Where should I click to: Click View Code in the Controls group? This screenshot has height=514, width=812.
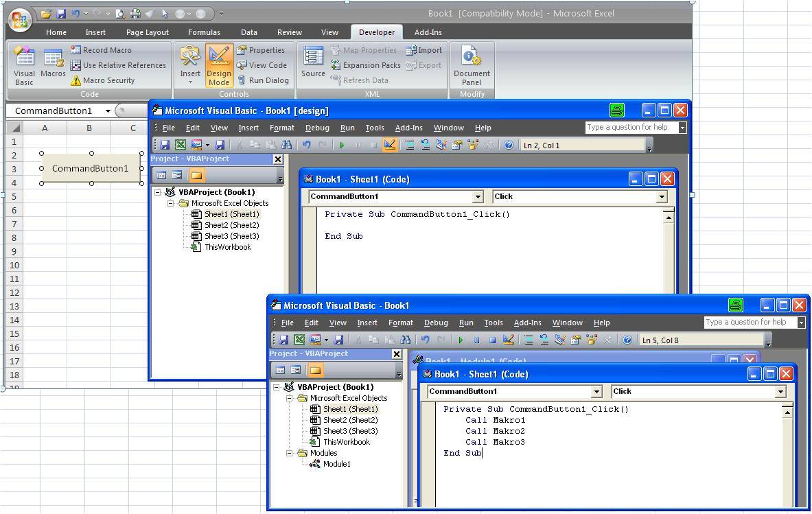click(262, 65)
